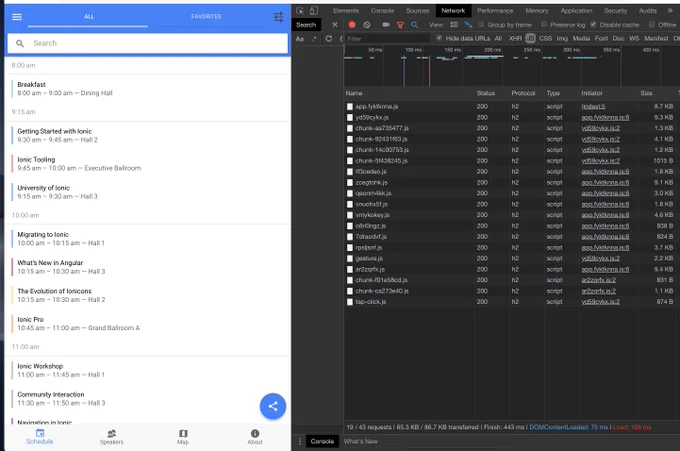The height and width of the screenshot is (451, 680).
Task: Enable the Preserve log checkbox
Action: [x=544, y=24]
